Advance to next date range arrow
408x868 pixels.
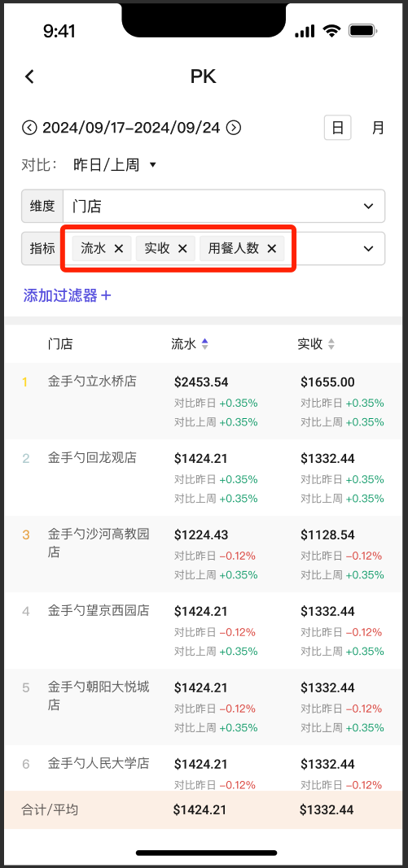pyautogui.click(x=235, y=128)
